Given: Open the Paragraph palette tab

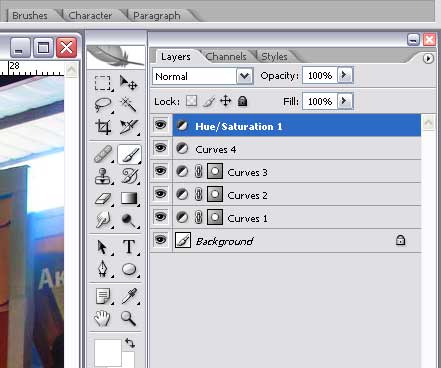Looking at the screenshot, I should coord(156,16).
